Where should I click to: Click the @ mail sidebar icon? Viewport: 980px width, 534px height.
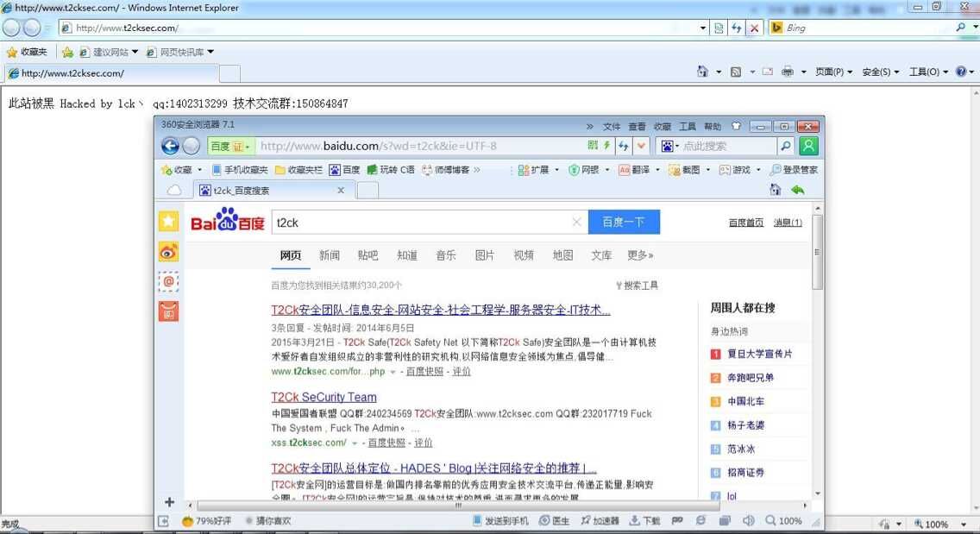[x=169, y=281]
